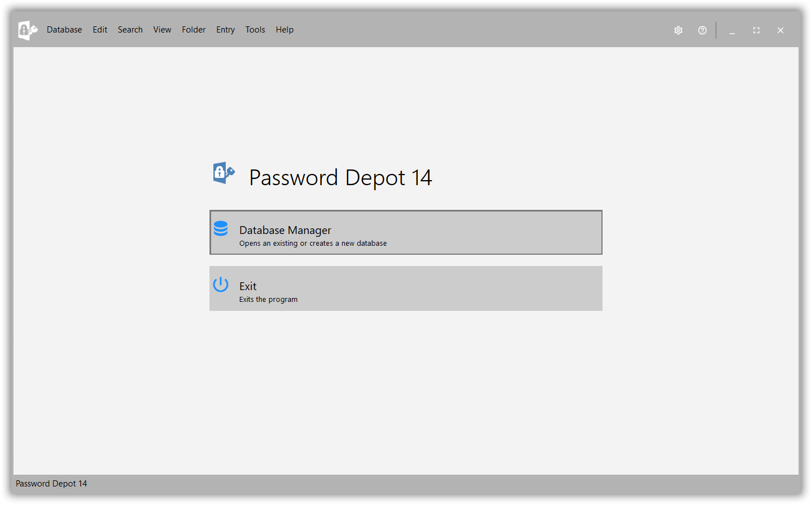Image resolution: width=812 pixels, height=505 pixels.
Task: Click the help question mark icon
Action: (702, 30)
